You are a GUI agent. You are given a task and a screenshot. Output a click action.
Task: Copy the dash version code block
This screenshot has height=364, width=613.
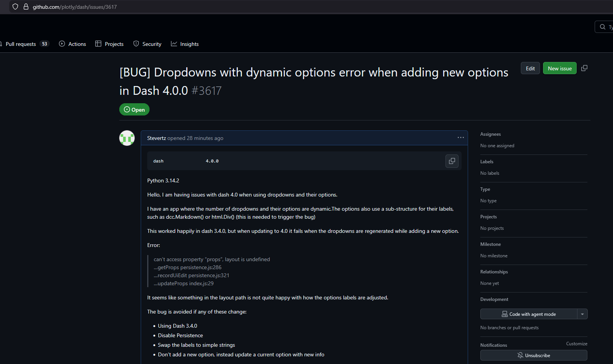[452, 161]
